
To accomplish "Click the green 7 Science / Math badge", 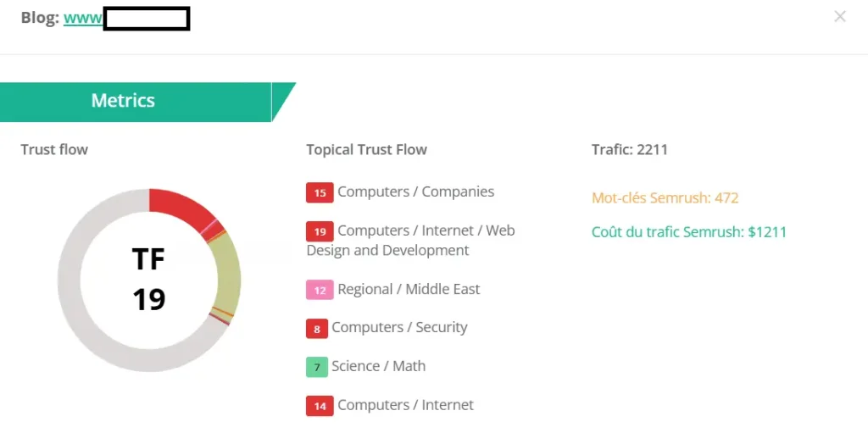I will [316, 367].
